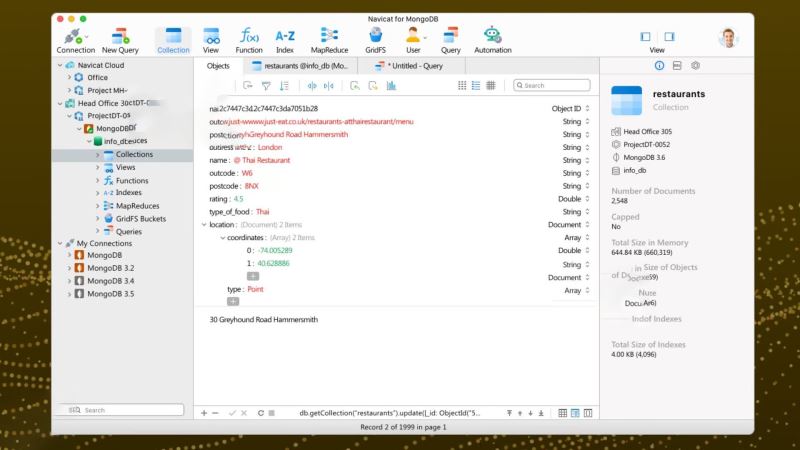800x450 pixels.
Task: Add a field under location with plus
Action: 233,302
